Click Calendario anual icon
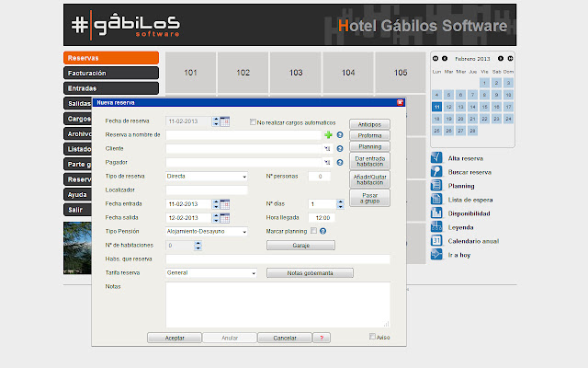The width and height of the screenshot is (588, 368). pos(436,240)
